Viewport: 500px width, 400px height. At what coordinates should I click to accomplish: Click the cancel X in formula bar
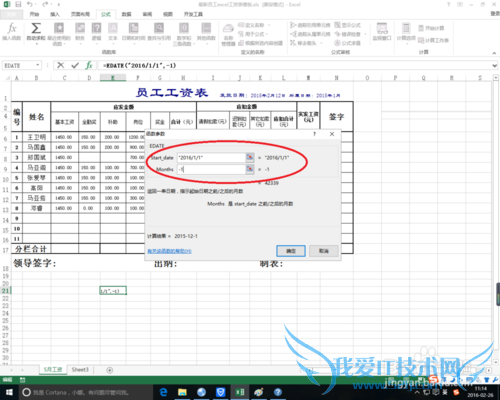(x=61, y=65)
